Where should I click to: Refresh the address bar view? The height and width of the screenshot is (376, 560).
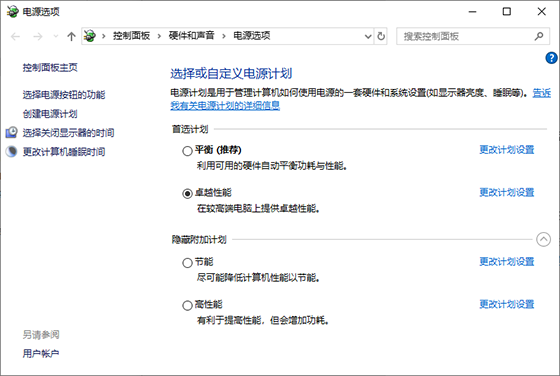[x=381, y=36]
